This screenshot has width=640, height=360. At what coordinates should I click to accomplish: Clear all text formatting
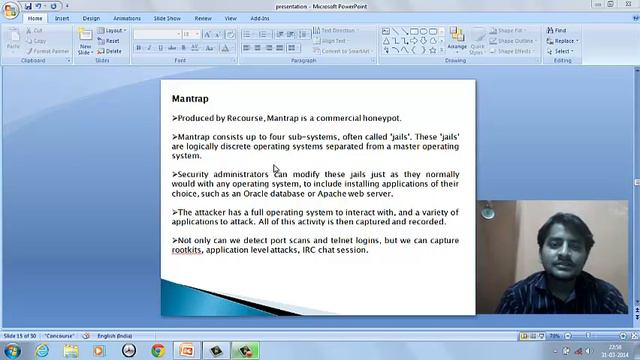230,35
